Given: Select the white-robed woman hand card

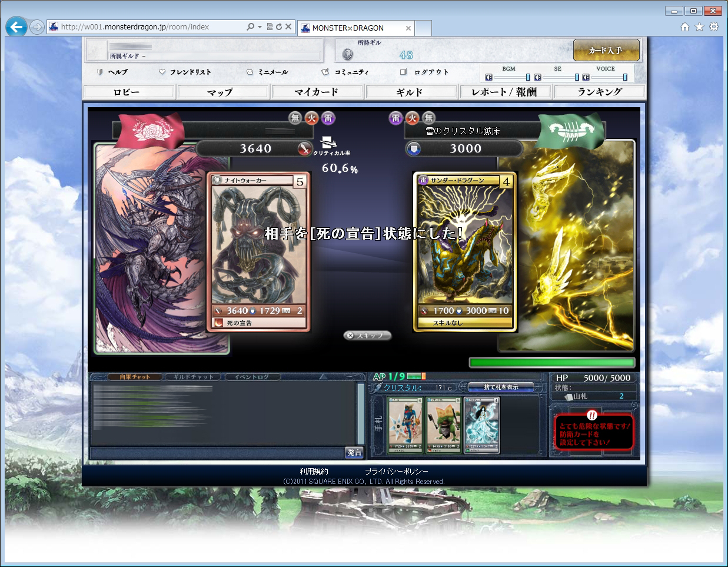Looking at the screenshot, I should pos(482,425).
